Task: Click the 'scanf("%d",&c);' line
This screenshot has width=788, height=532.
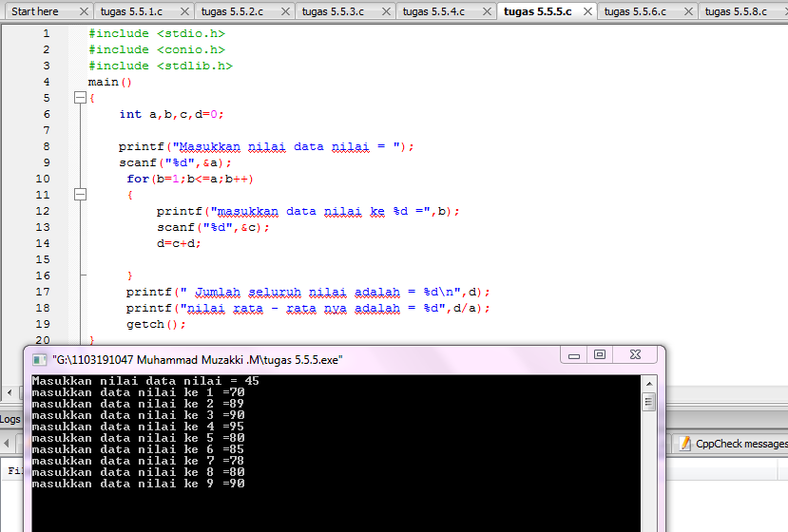Action: [x=213, y=227]
